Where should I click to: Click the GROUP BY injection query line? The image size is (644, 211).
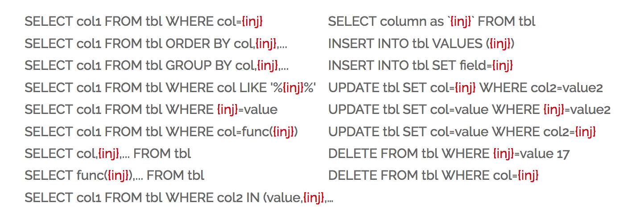[x=157, y=65]
